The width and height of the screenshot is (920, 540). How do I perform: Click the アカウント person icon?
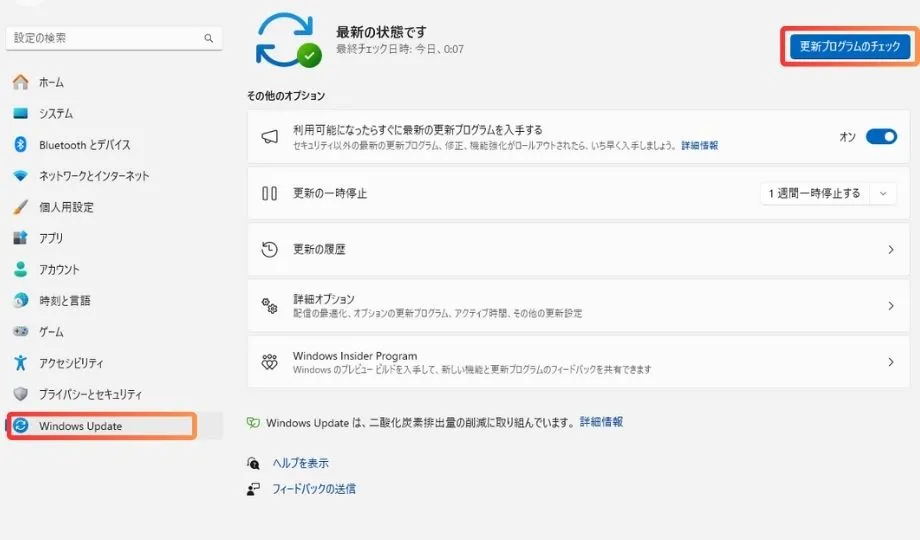pyautogui.click(x=21, y=269)
